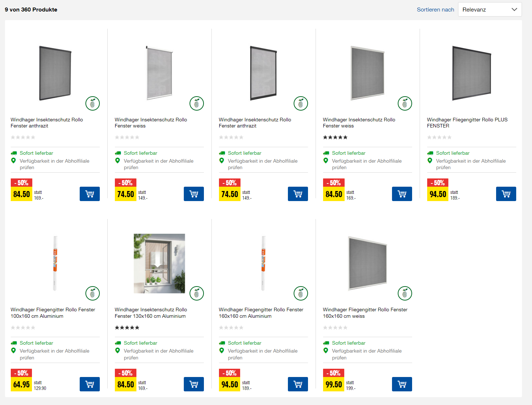
Task: Click eco badge on 160x160 cm weiss Rollo
Action: [405, 293]
